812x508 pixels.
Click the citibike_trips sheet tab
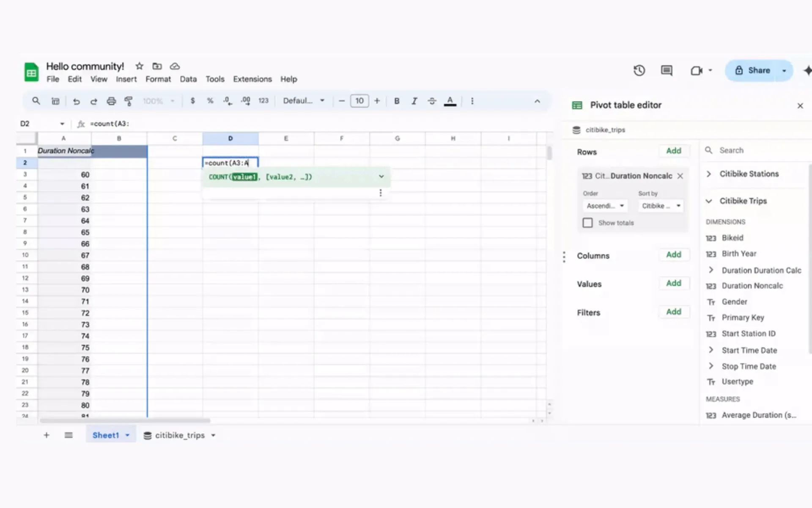pyautogui.click(x=179, y=435)
